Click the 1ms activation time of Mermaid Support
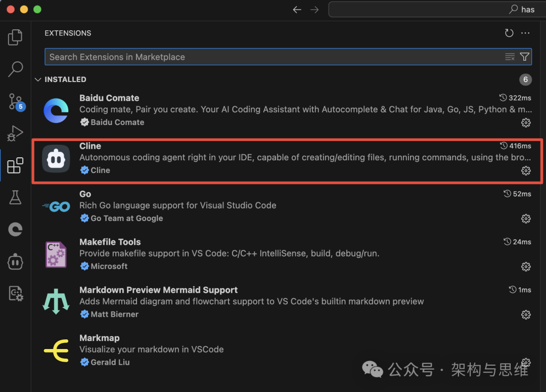 point(520,290)
